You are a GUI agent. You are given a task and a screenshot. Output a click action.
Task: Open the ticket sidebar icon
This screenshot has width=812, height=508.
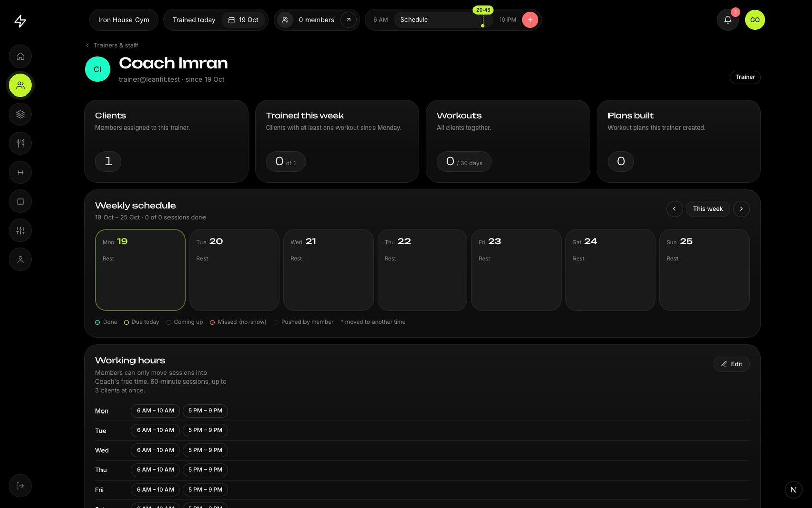[x=20, y=201]
